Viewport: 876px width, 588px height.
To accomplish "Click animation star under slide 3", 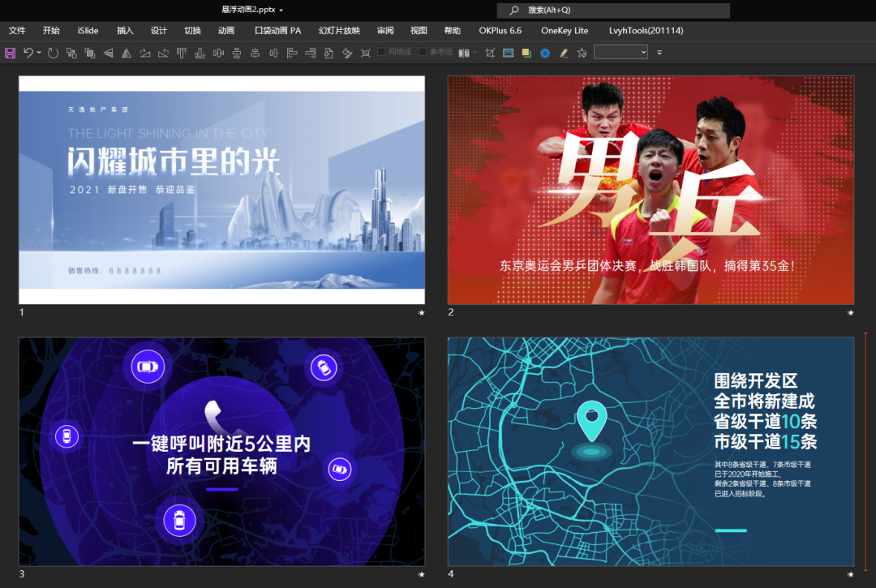I will tap(421, 574).
